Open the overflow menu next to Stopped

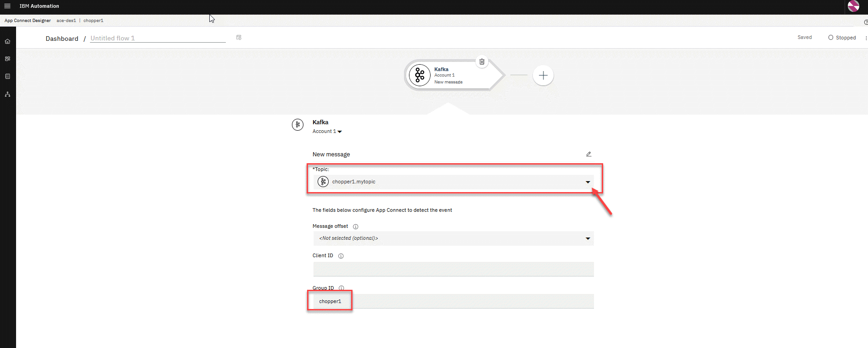click(x=866, y=38)
